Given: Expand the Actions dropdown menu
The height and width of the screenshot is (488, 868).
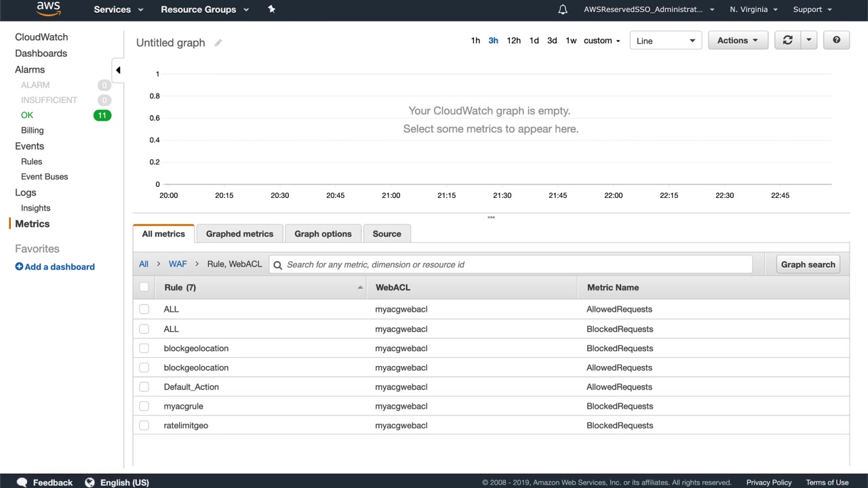Looking at the screenshot, I should 738,41.
